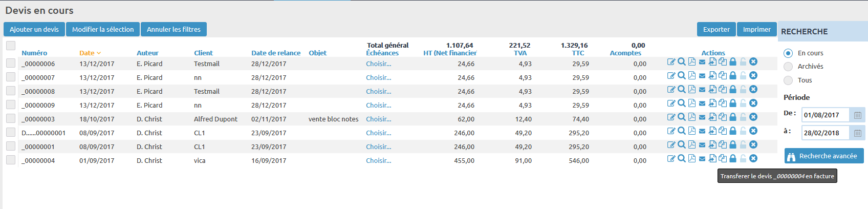Choose the Tous radio option

point(788,80)
